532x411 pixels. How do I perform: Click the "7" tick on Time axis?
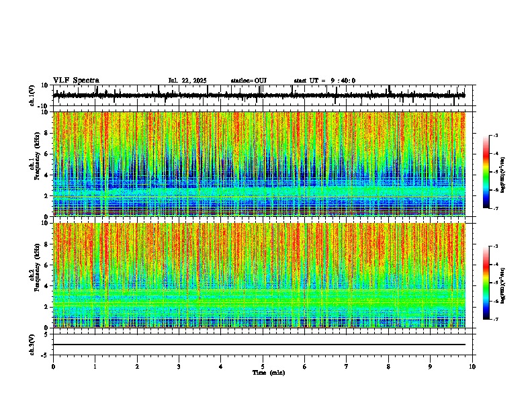pyautogui.click(x=347, y=367)
